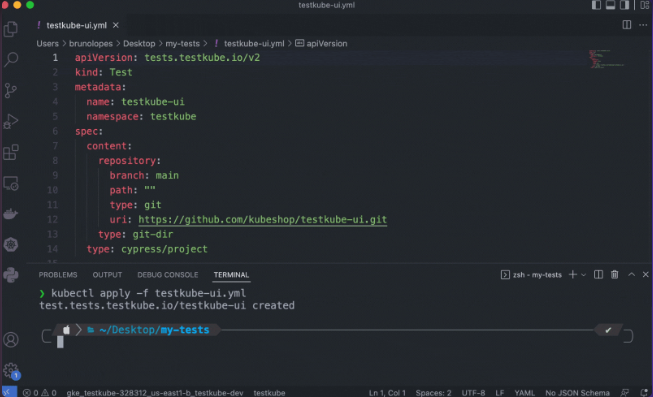This screenshot has width=653, height=397.
Task: Switch to the PROBLEMS tab
Action: click(58, 275)
